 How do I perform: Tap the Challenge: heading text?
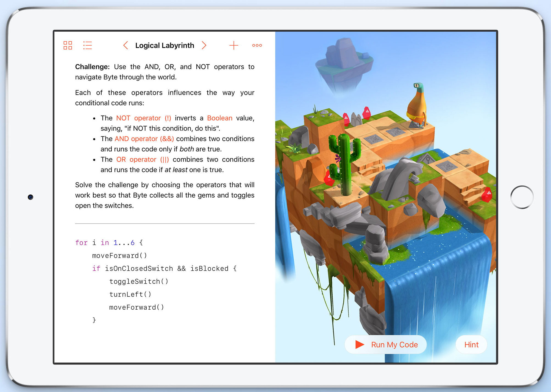tap(92, 67)
